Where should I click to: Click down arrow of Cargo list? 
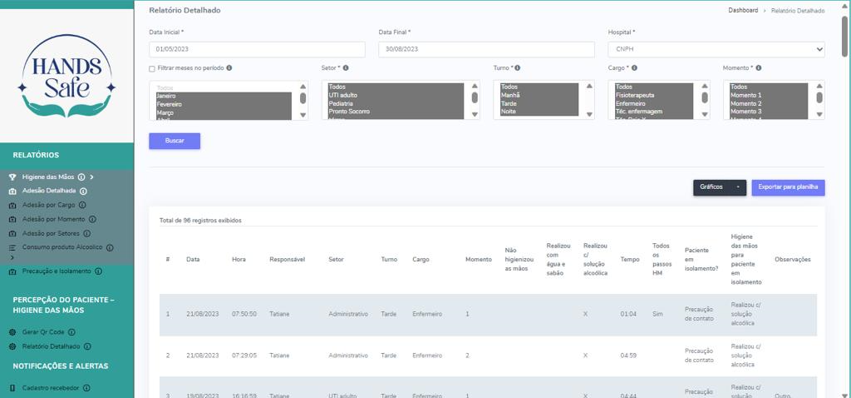704,115
